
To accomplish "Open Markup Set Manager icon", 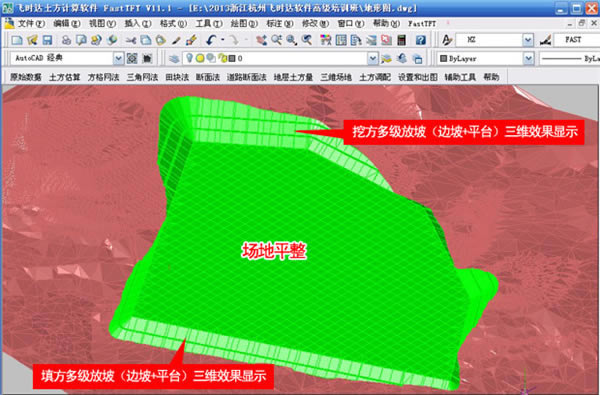I will tap(386, 40).
